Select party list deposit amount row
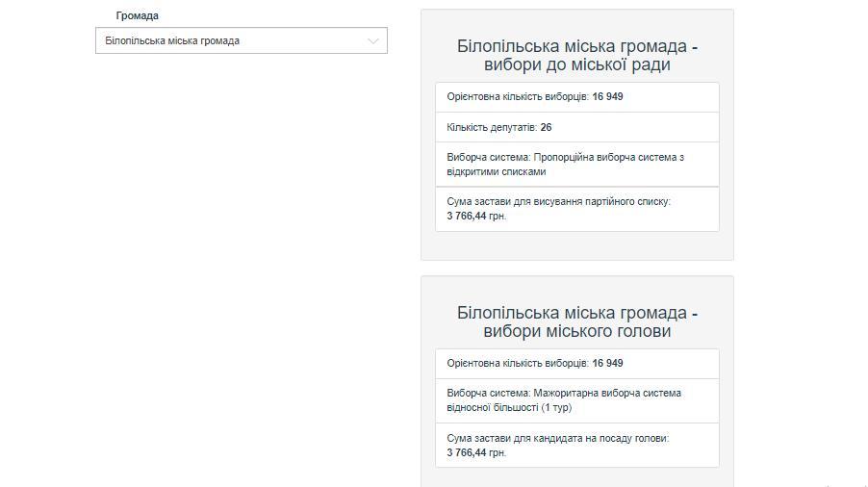868x487 pixels. click(x=577, y=209)
